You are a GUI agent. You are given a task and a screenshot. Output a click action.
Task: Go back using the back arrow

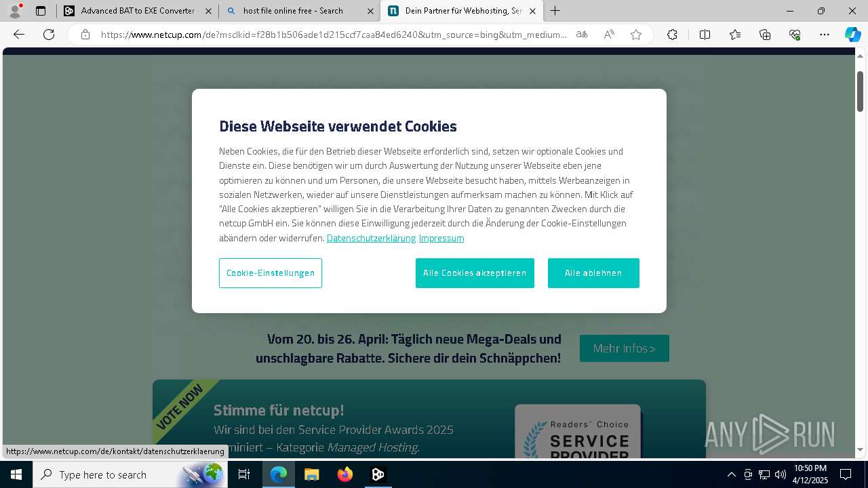[19, 35]
